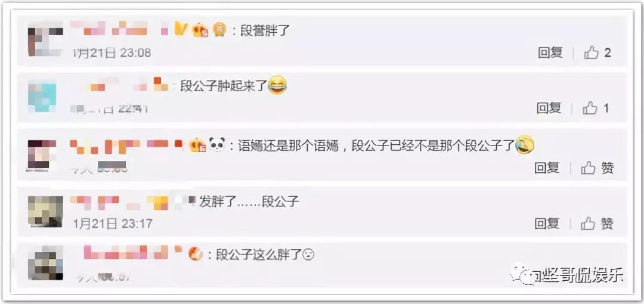
Task: Reply to the "段公子肿起来了" comment
Action: (x=549, y=108)
